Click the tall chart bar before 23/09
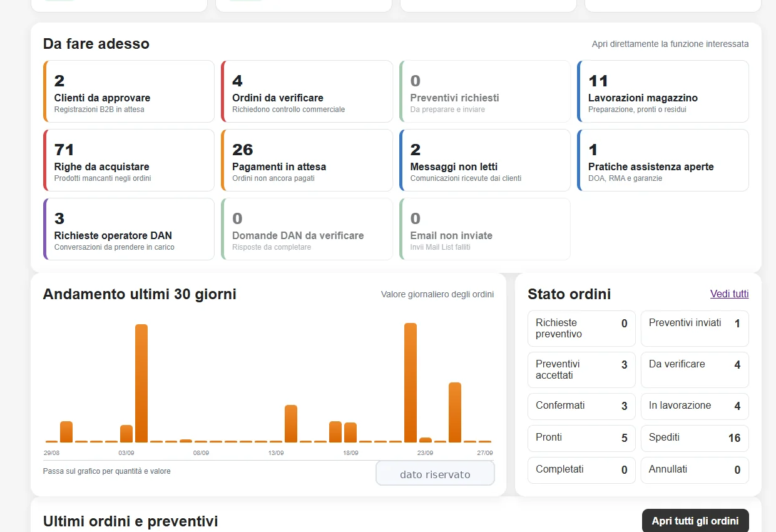This screenshot has height=532, width=776. (411, 382)
